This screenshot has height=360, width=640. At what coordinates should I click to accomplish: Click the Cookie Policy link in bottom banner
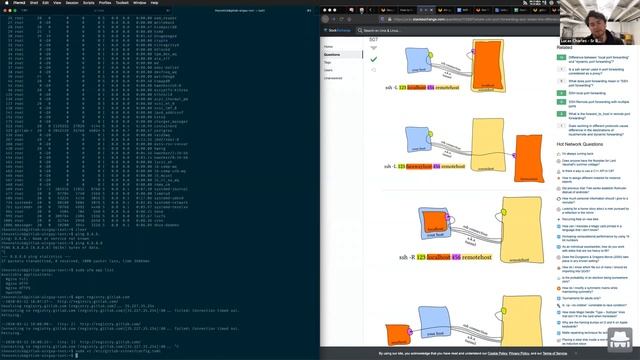point(498,353)
